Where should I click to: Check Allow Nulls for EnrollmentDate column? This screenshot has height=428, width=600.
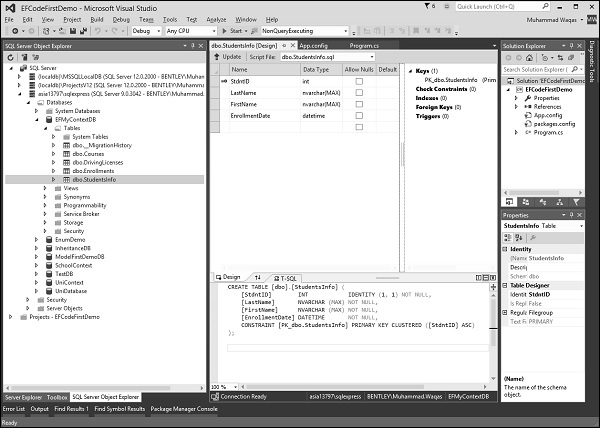(x=358, y=114)
